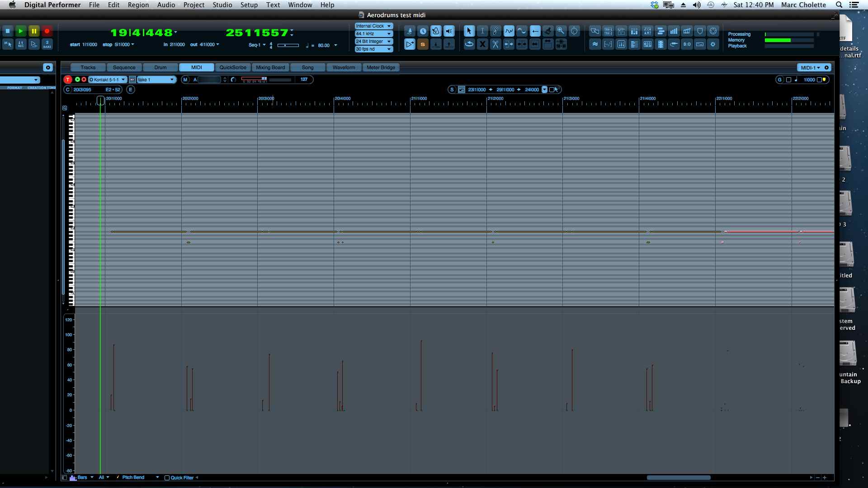
Task: Open the Kontakt 5-1-1 output dropdown
Action: (x=108, y=80)
